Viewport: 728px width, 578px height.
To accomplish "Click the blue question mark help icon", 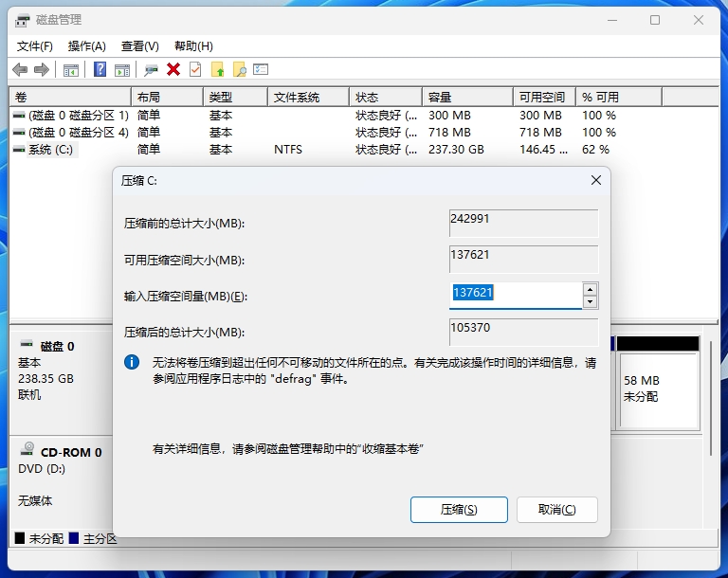I will pos(100,69).
